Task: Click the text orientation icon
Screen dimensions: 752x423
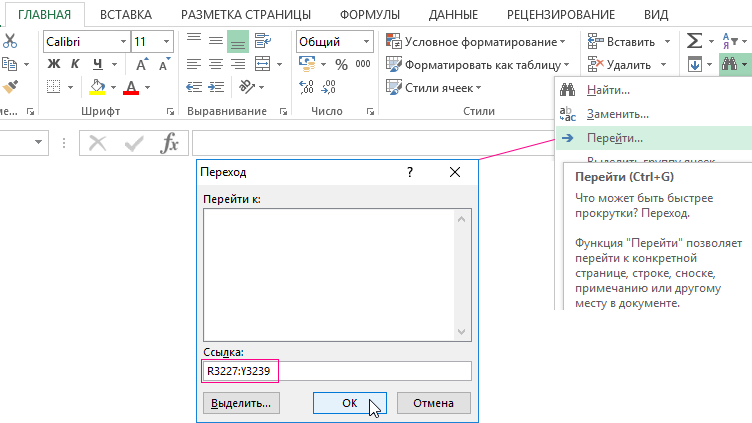Action: pos(247,87)
